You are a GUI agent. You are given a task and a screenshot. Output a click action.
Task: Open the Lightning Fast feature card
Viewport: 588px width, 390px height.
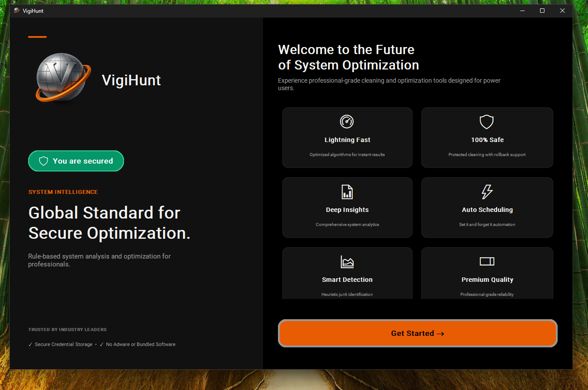coord(347,138)
